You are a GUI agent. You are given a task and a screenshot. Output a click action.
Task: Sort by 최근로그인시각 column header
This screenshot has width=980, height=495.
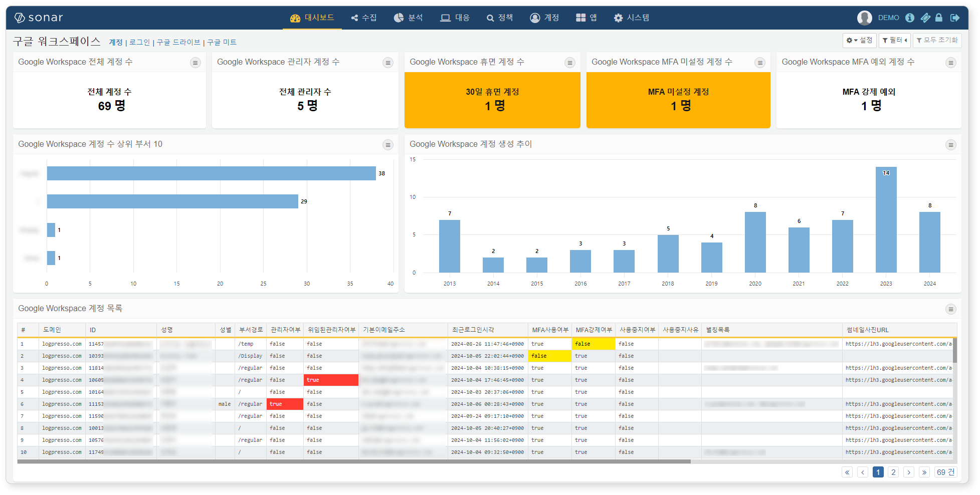[488, 330]
